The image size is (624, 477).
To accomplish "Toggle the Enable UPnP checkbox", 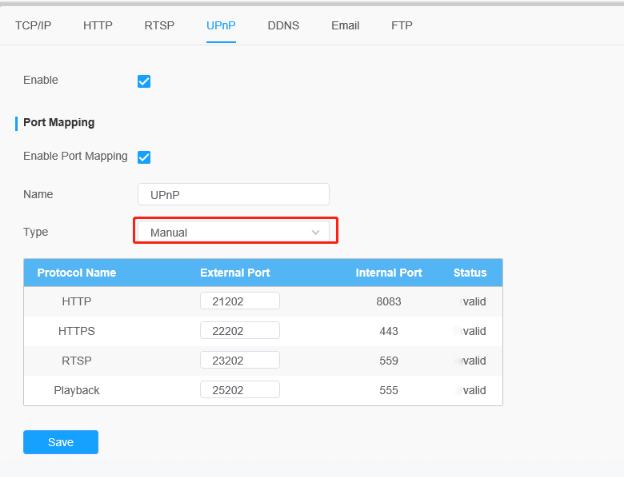I will [x=144, y=81].
